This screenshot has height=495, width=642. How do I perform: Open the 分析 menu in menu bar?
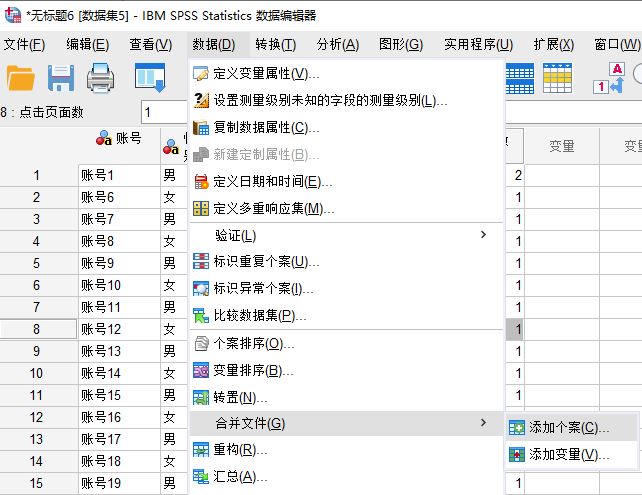pos(337,44)
